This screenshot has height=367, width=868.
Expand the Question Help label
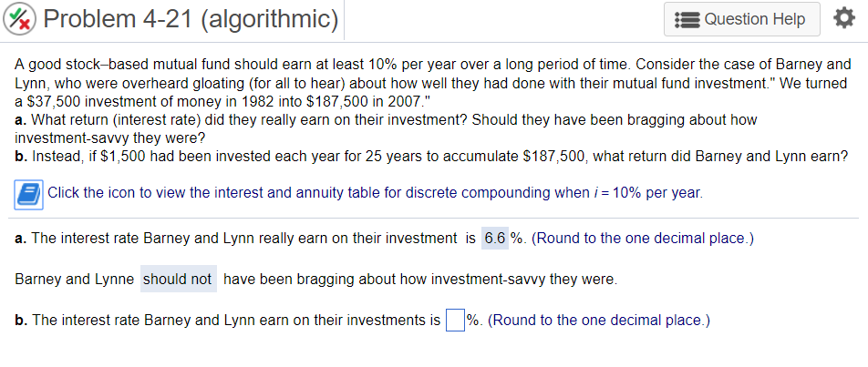(754, 19)
